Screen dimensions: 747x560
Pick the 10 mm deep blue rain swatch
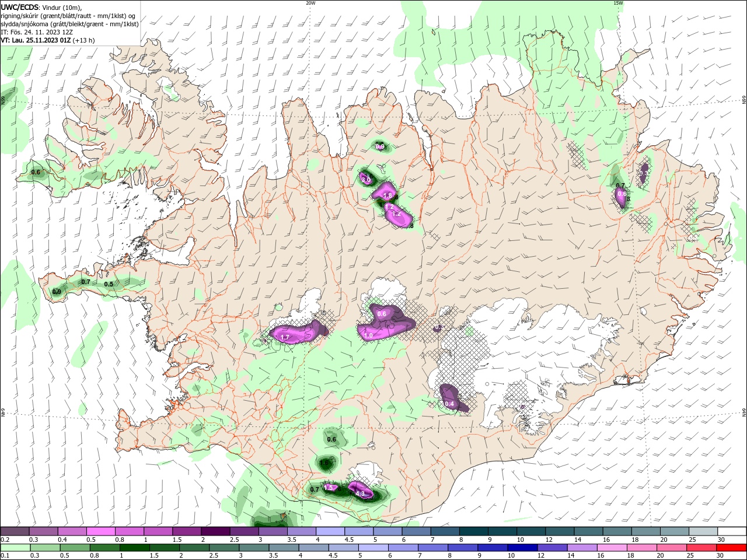[522, 548]
